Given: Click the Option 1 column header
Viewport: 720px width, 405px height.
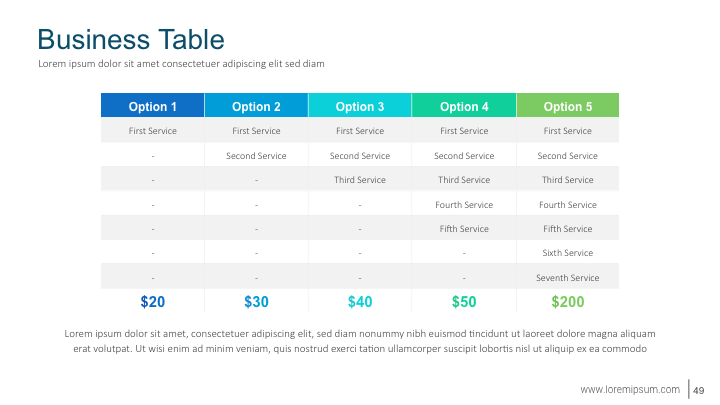Looking at the screenshot, I should pos(153,107).
